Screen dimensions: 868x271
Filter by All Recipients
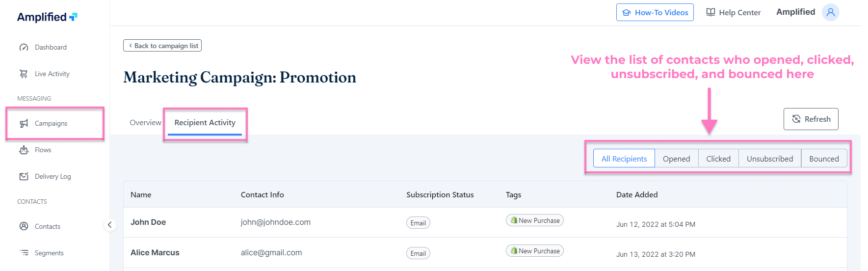(624, 159)
